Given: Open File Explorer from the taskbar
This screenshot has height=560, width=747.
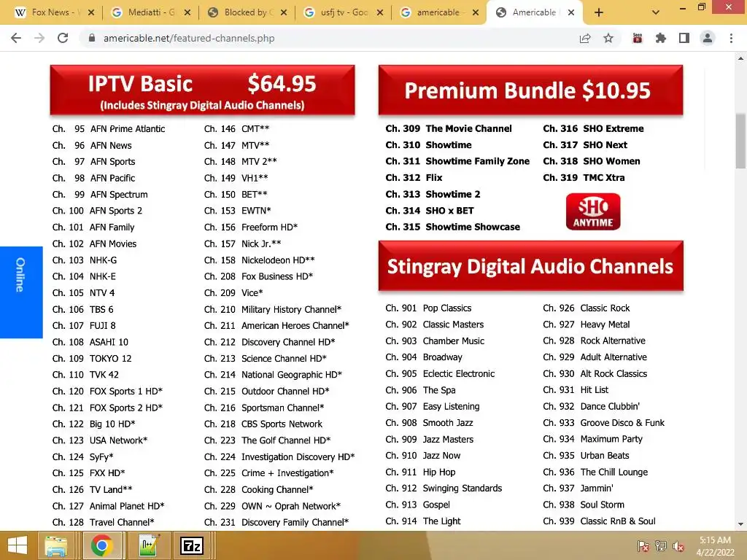Looking at the screenshot, I should coord(56,545).
